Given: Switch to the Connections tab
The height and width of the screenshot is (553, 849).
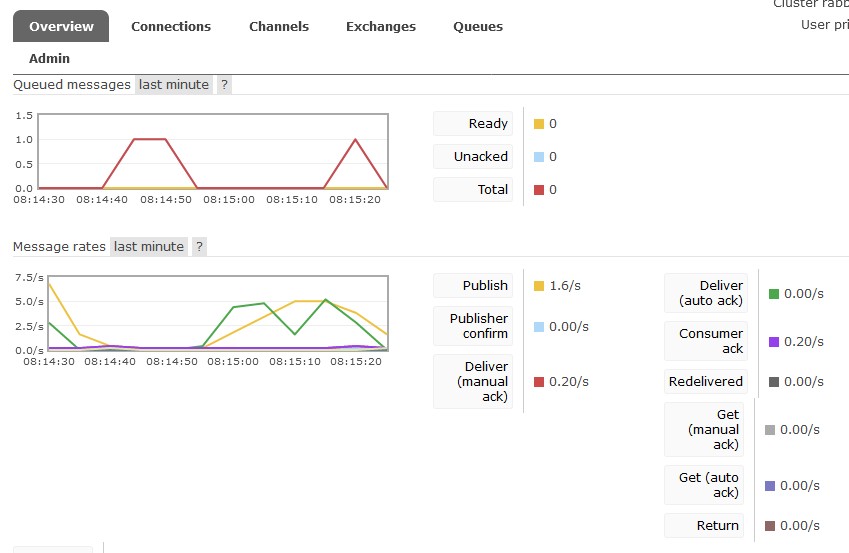Looking at the screenshot, I should (x=171, y=26).
